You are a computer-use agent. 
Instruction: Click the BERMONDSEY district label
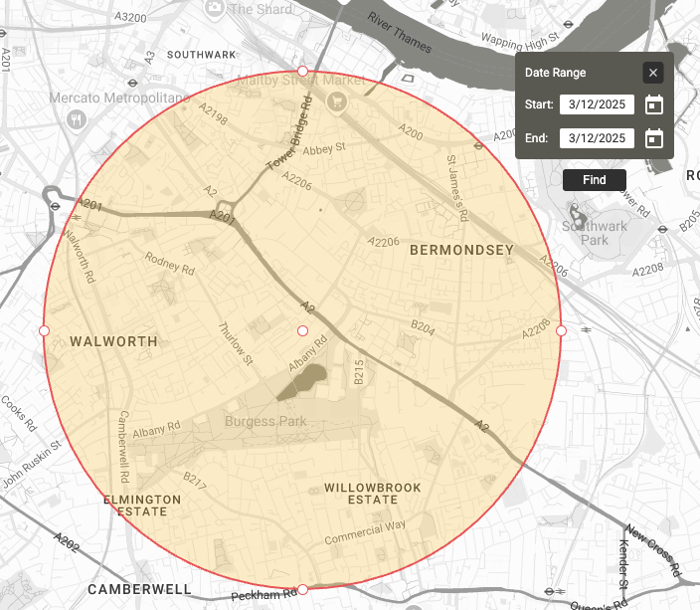[x=461, y=250]
